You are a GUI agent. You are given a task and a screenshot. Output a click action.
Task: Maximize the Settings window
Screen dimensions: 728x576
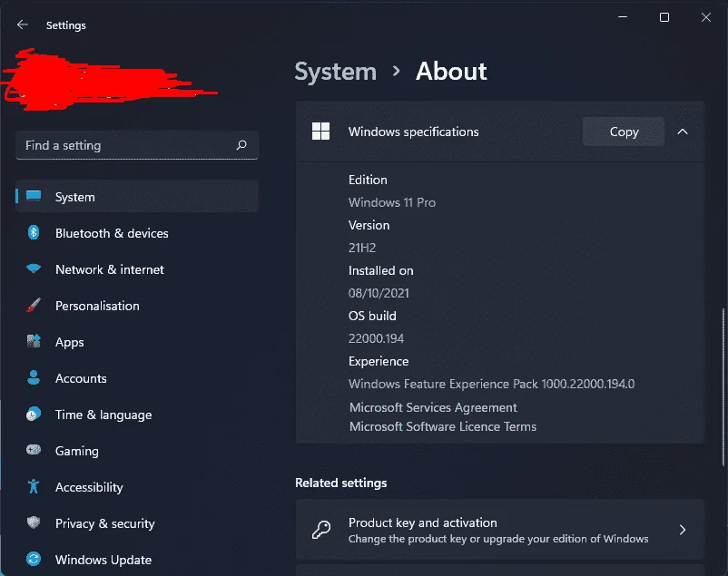[x=664, y=17]
